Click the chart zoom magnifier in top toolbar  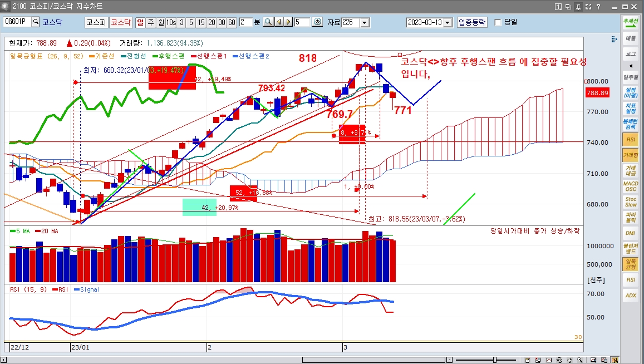click(268, 22)
